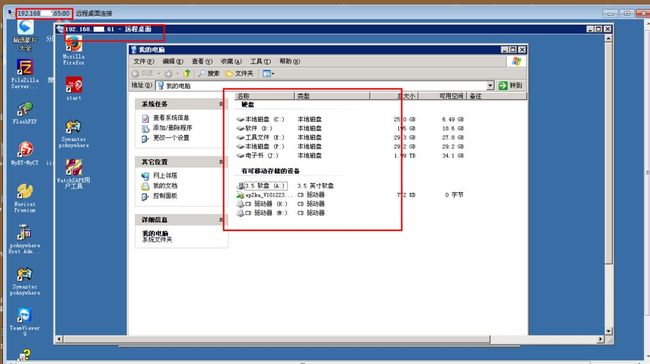Open 我的文档 link
650x364 pixels.
click(x=160, y=186)
